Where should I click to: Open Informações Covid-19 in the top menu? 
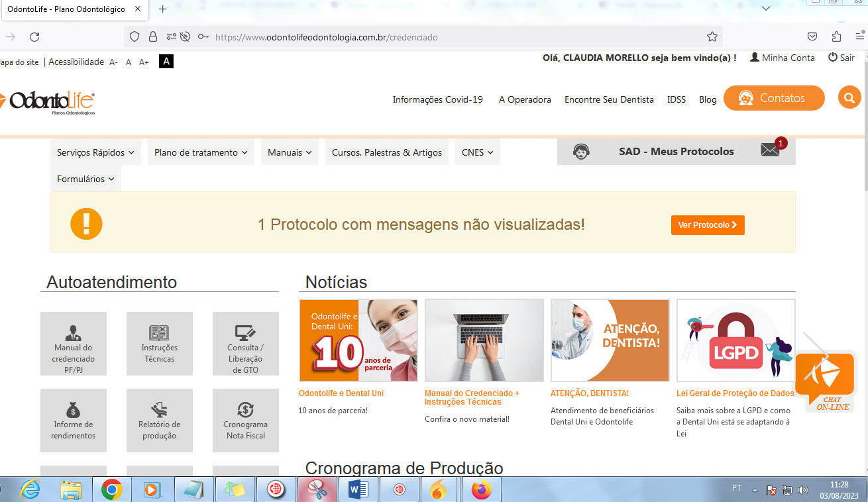pyautogui.click(x=438, y=99)
